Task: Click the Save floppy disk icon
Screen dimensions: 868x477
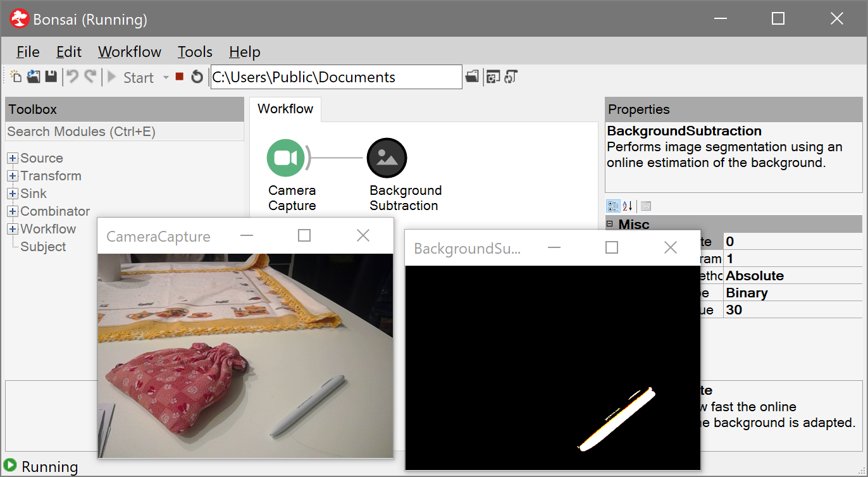Action: pyautogui.click(x=51, y=77)
